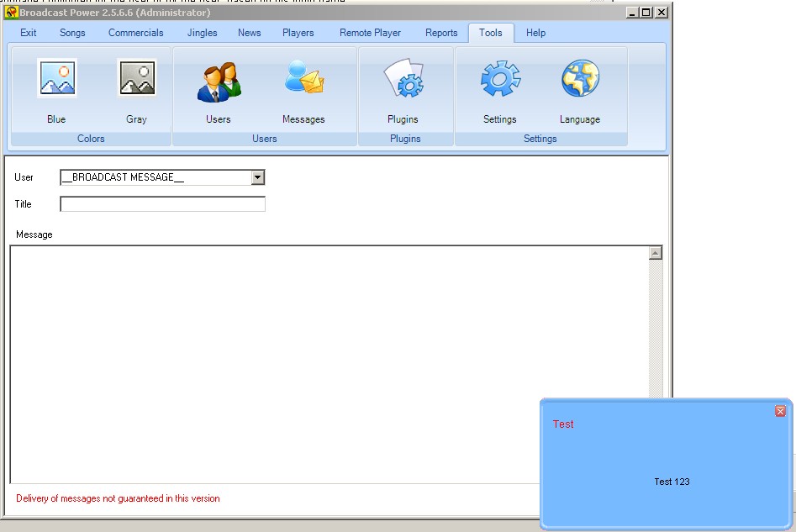Click the 'Test' title in the popup

pos(563,424)
